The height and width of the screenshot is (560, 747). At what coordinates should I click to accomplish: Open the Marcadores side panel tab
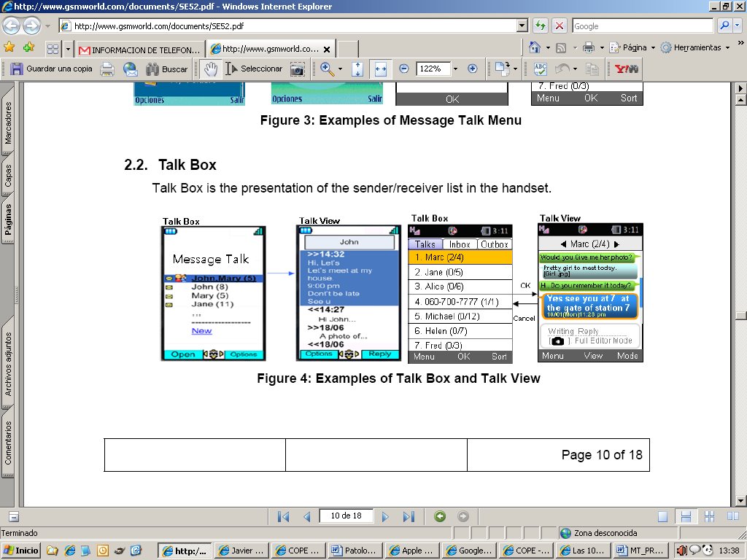tap(7, 122)
